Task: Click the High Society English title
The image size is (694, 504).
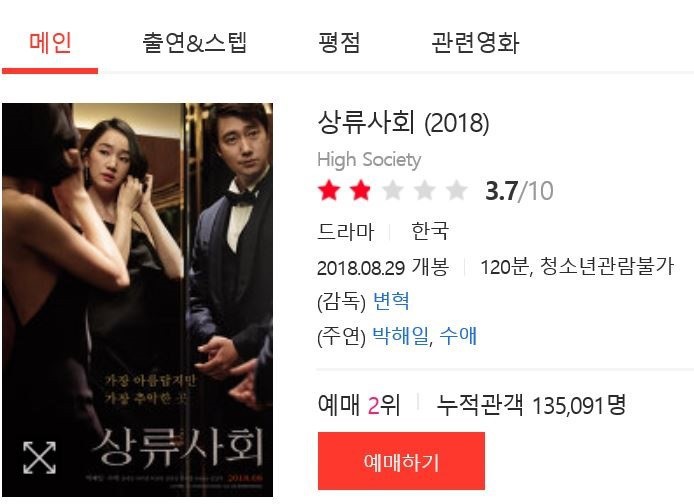Action: click(369, 160)
